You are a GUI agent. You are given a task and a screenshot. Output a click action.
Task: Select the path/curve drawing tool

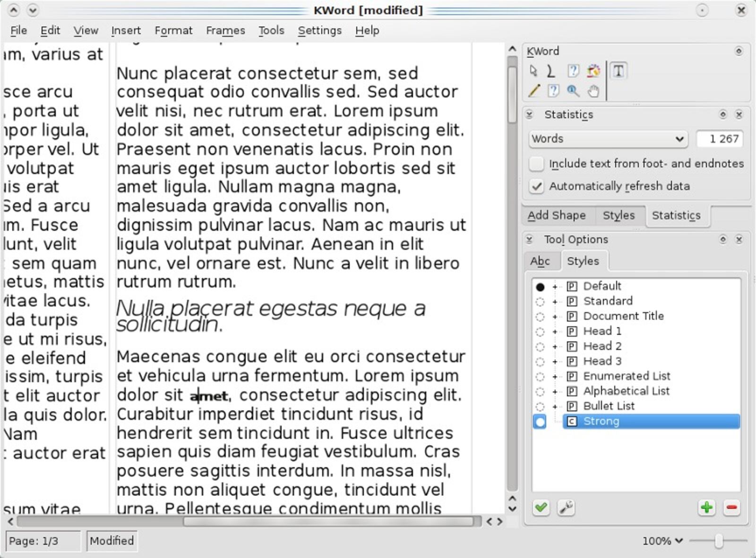point(550,71)
